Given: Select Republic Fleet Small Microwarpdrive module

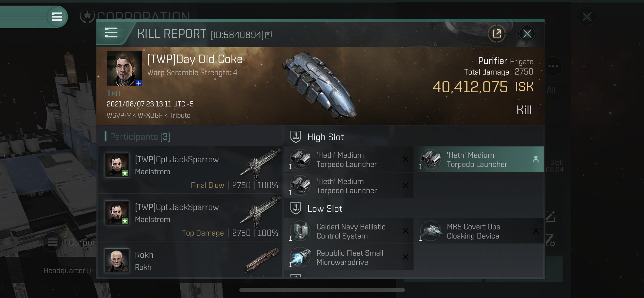Looking at the screenshot, I should coord(348,257).
